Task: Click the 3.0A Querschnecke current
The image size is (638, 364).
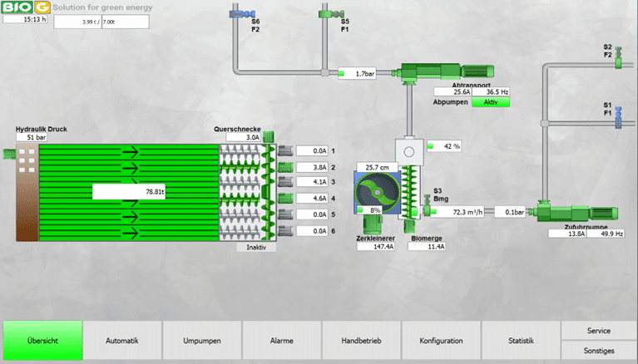Action: tap(244, 137)
